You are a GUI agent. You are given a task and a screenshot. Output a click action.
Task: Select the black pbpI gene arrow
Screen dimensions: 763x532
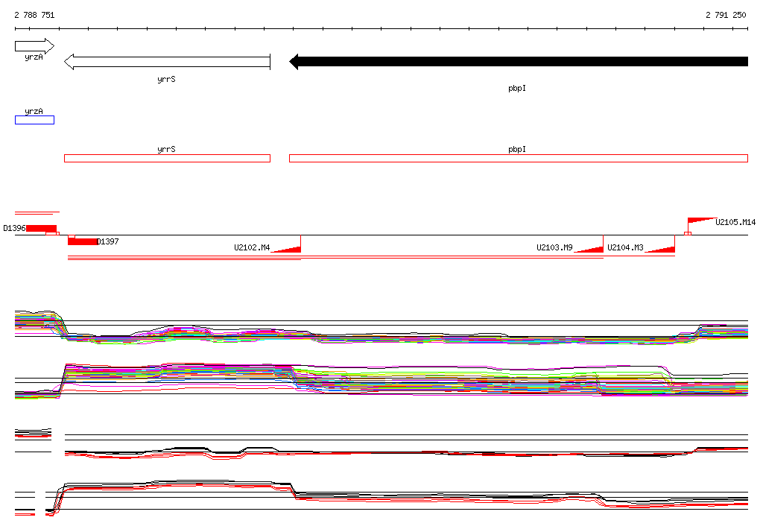click(x=519, y=62)
